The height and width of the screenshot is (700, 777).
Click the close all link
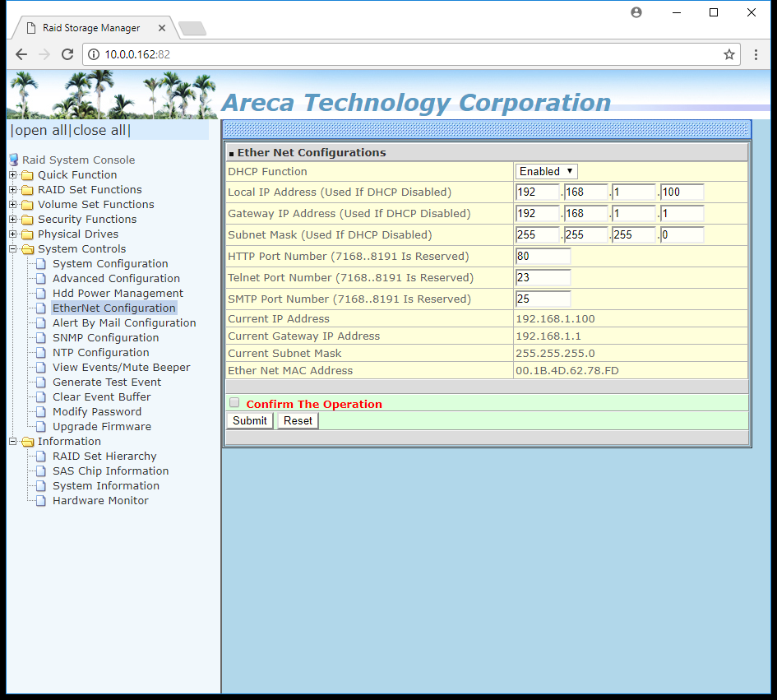[x=99, y=131]
